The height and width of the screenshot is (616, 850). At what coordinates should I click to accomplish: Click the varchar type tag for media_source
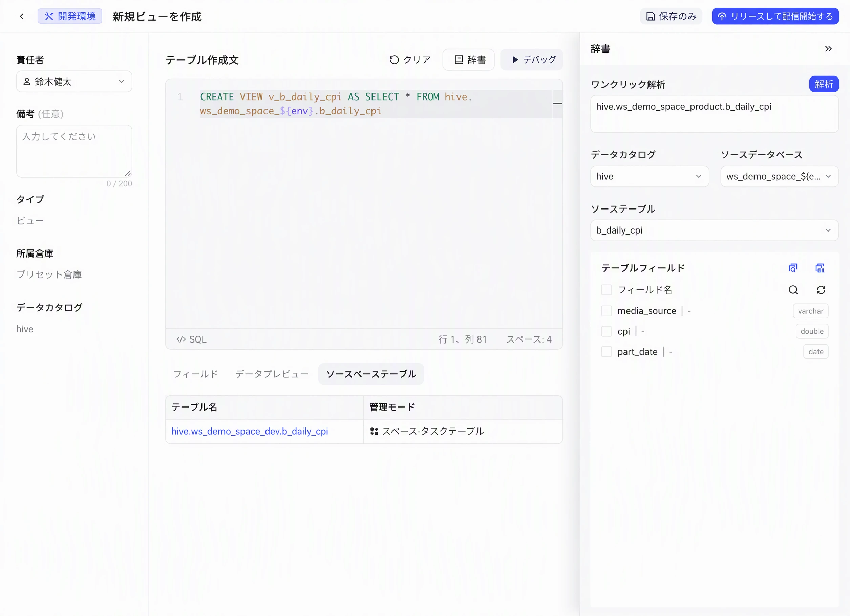(811, 311)
